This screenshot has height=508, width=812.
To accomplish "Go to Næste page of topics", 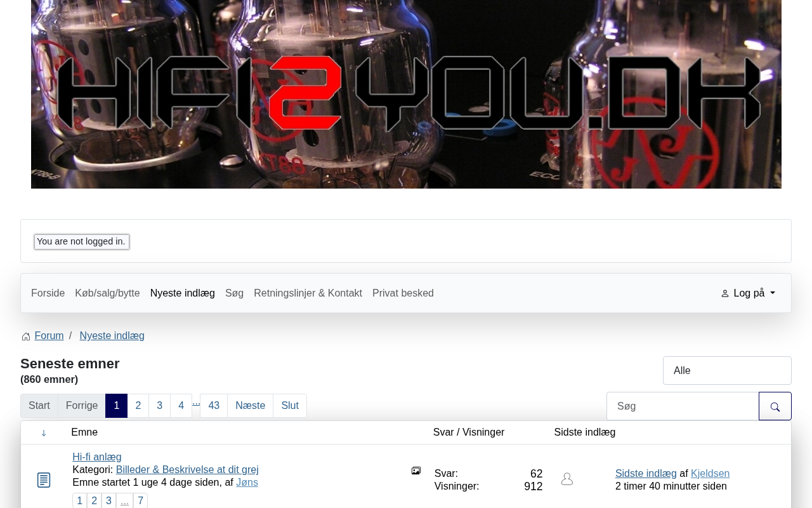I will [x=250, y=406].
